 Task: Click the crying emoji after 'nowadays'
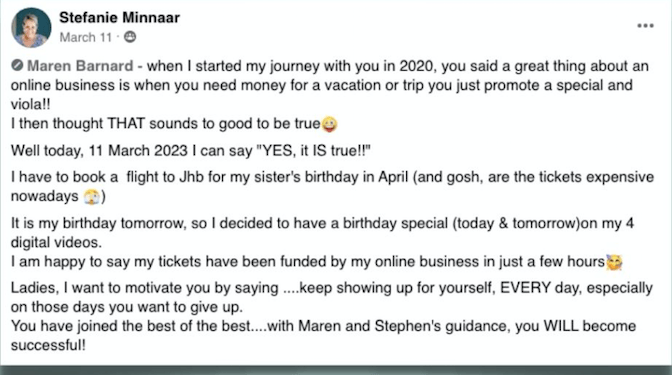coord(92,197)
